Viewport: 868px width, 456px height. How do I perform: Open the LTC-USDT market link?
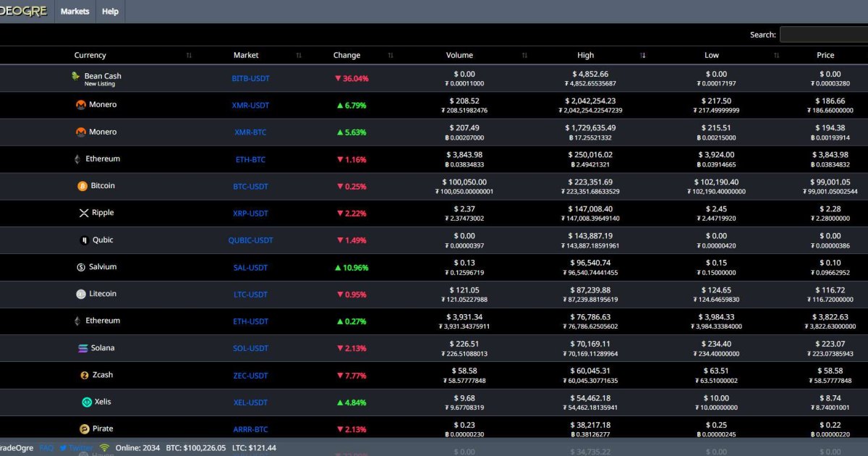point(250,295)
